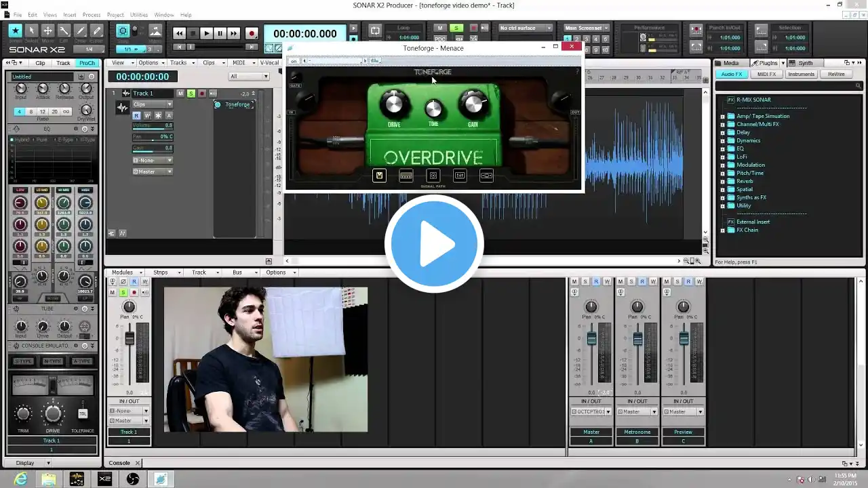This screenshot has width=868, height=488.
Task: Open Track 1 output Master dropdown
Action: coord(153,171)
